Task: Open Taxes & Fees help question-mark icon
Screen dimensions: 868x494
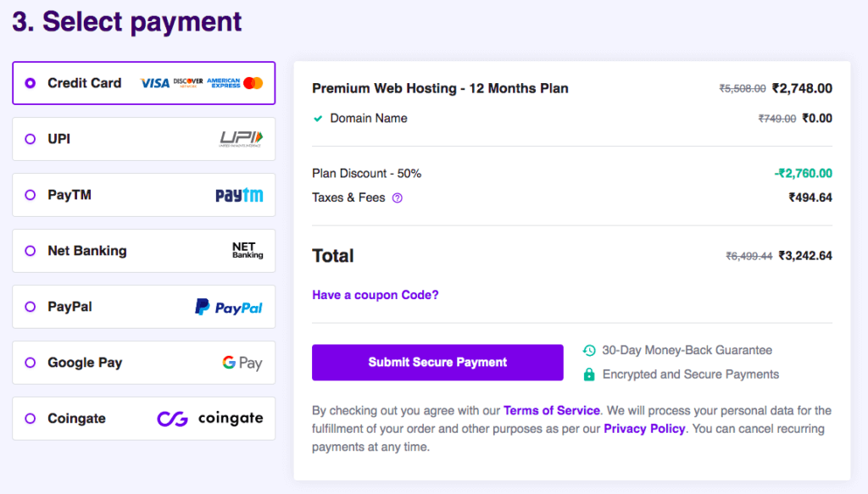Action: point(398,198)
